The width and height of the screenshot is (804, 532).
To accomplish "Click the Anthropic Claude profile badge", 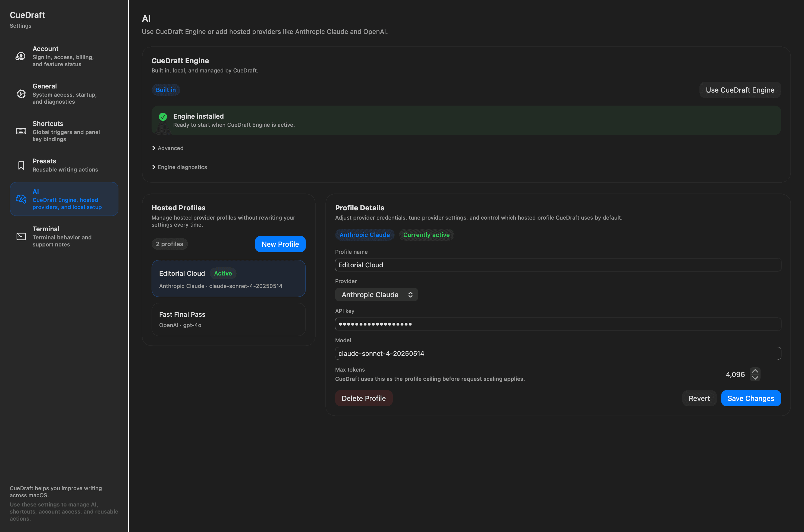I will [x=365, y=235].
